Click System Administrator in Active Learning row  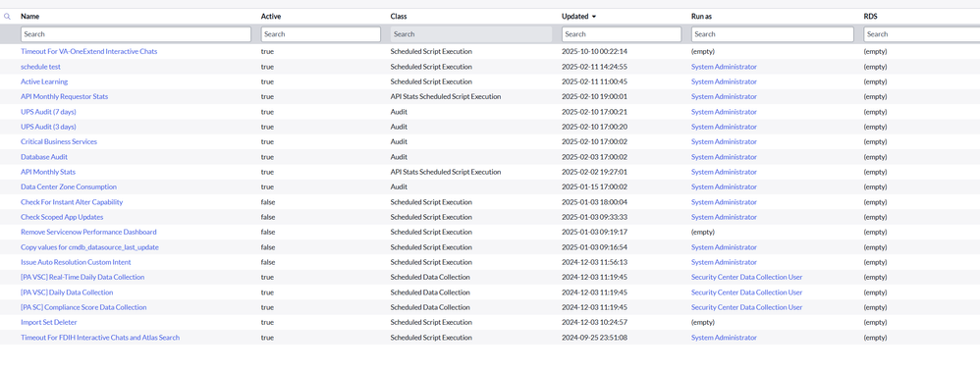(724, 81)
